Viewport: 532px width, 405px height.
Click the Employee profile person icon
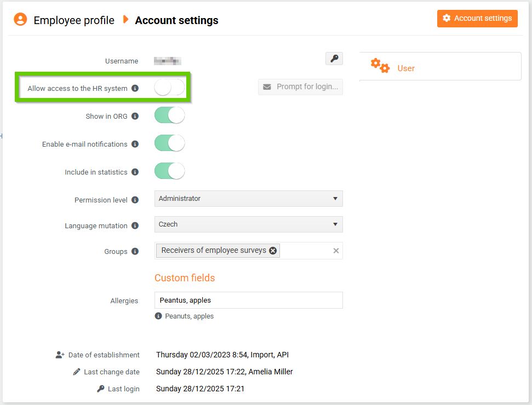(20, 20)
